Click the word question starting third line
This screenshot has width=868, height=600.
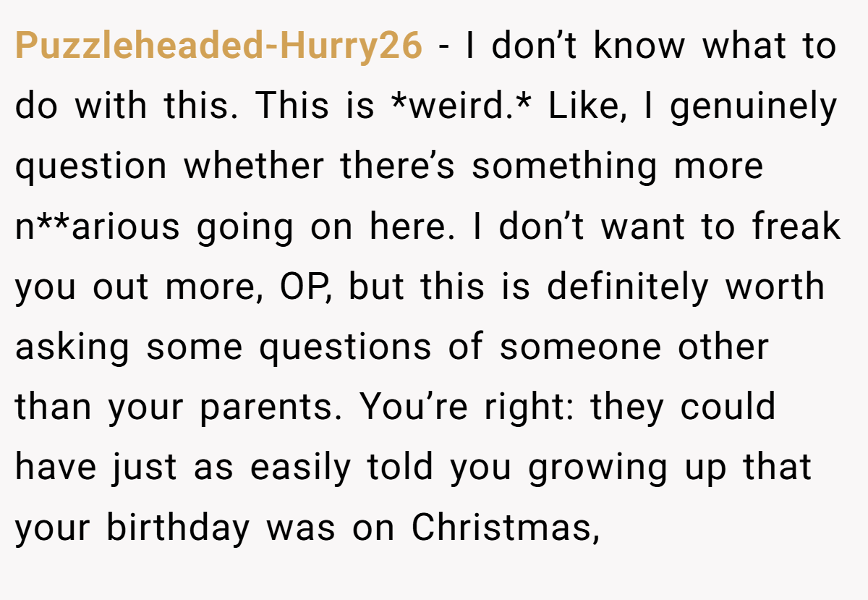[x=91, y=168]
